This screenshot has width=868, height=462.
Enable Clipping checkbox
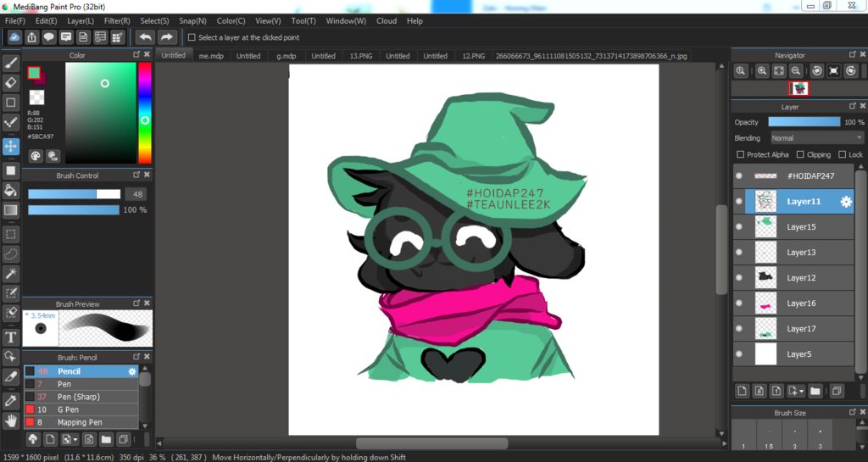[x=800, y=154]
